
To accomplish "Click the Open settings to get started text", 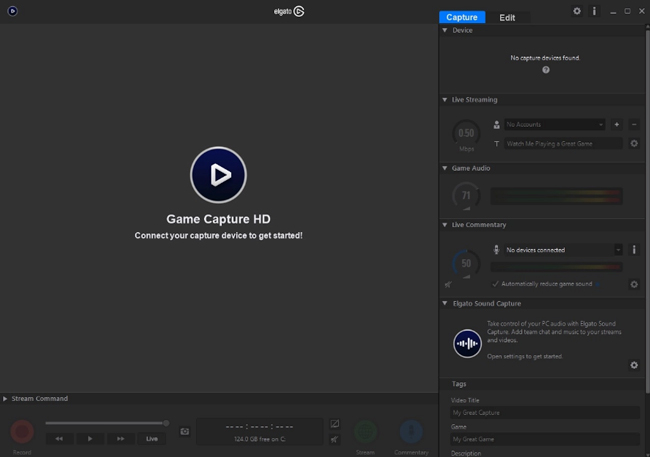I will point(524,356).
